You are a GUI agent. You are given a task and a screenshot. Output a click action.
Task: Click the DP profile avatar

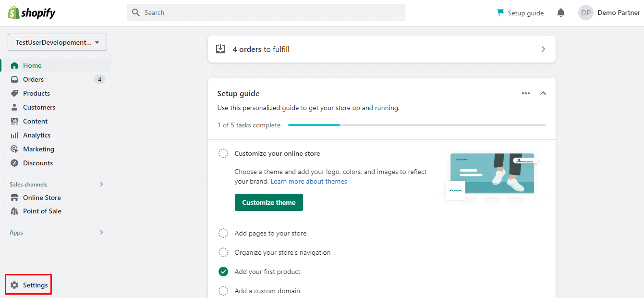[586, 13]
